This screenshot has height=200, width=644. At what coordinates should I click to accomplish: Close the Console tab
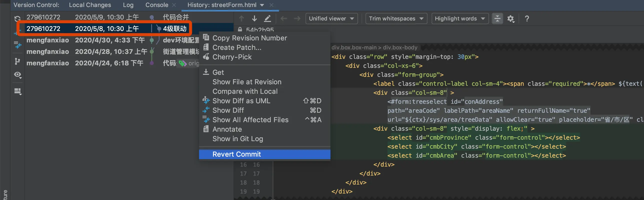pyautogui.click(x=174, y=5)
